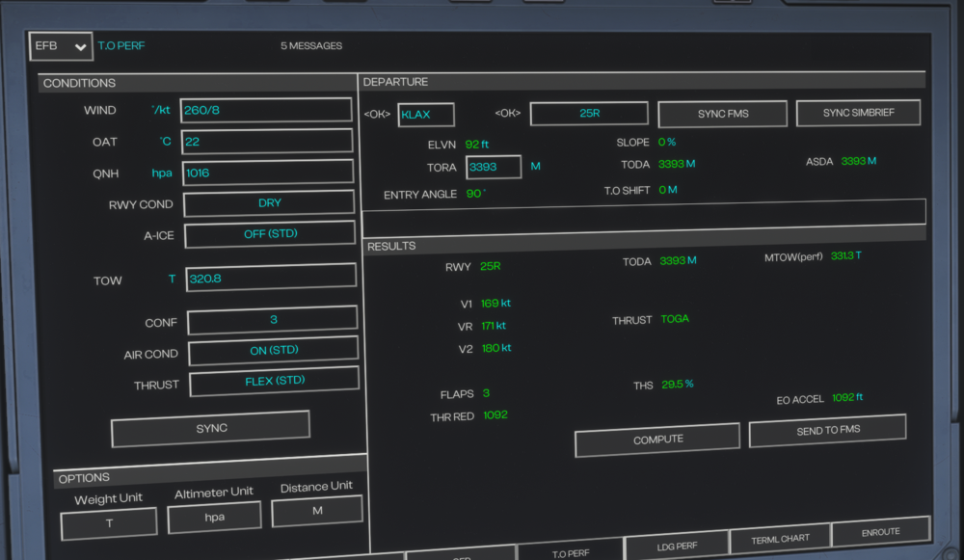Click the QNH pressure field
This screenshot has height=560, width=964.
click(267, 173)
